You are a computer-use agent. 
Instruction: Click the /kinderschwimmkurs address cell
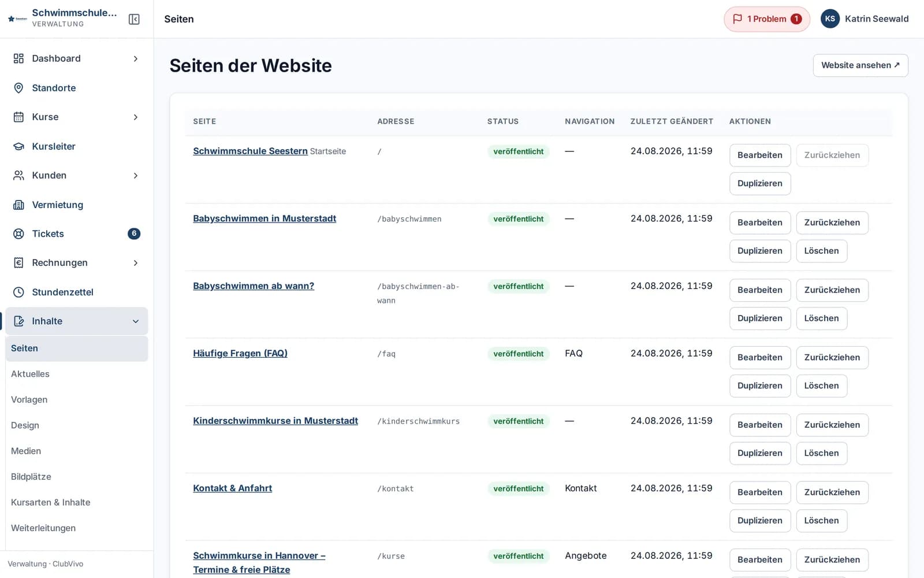pos(419,421)
